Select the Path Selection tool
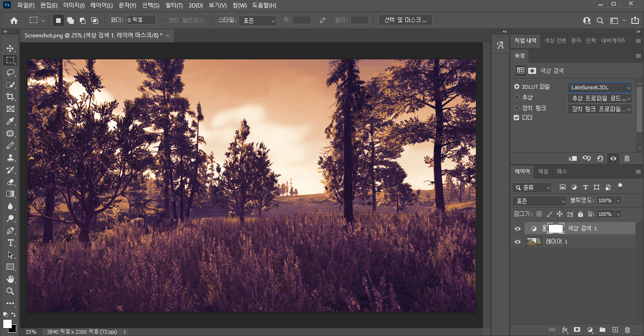 [10, 255]
